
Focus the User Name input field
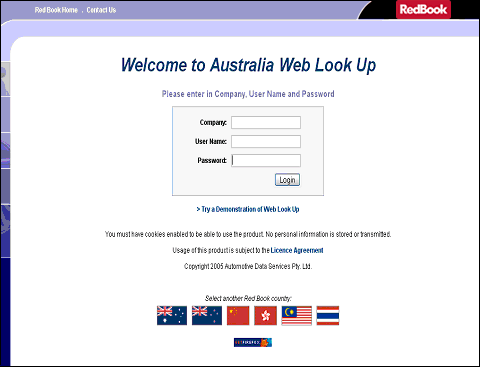click(x=266, y=141)
